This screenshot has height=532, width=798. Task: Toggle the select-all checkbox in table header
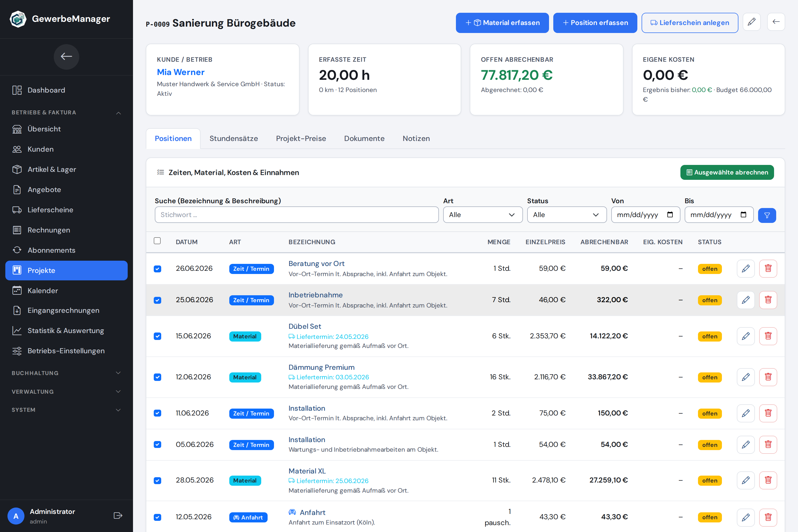[x=157, y=241]
